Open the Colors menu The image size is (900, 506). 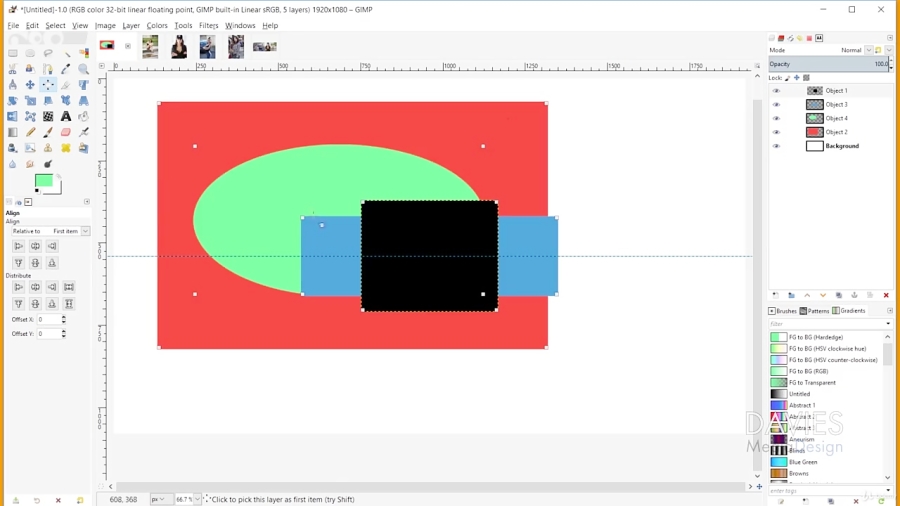pyautogui.click(x=157, y=25)
